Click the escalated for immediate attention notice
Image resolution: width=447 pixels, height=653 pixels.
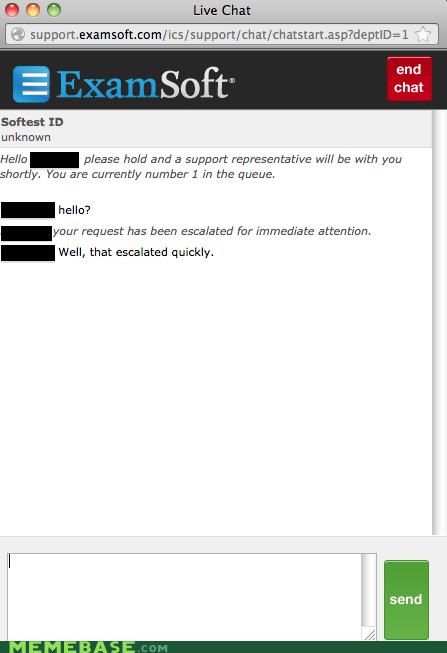[x=212, y=231]
